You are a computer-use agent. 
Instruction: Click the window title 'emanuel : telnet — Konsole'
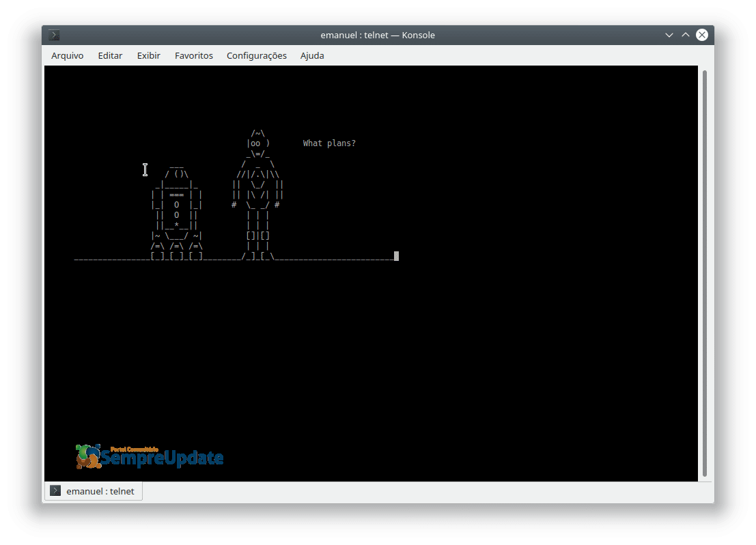click(378, 36)
